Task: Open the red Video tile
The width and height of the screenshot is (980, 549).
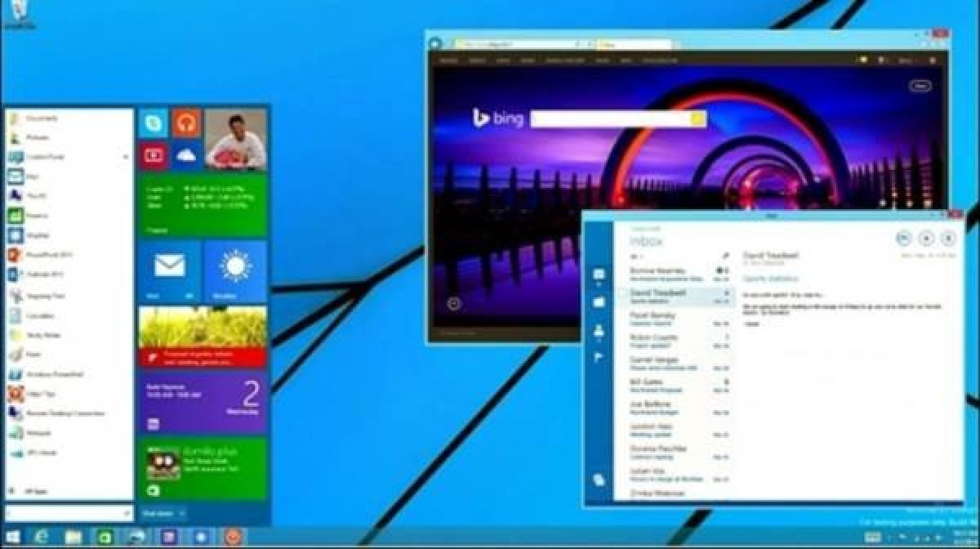Action: coord(154,155)
